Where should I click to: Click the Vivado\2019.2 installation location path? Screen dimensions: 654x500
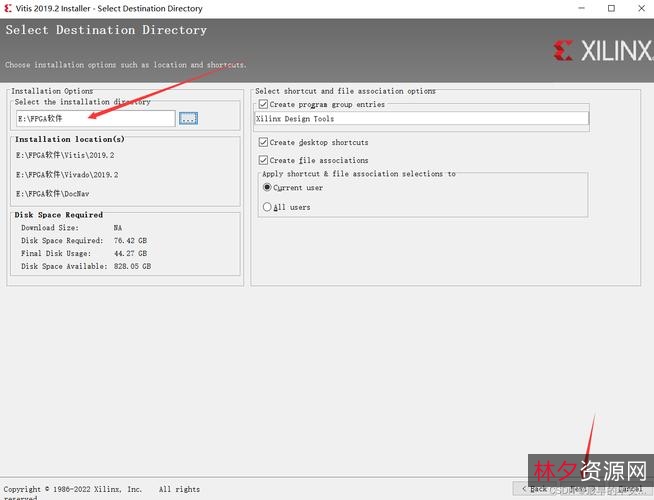coord(67,175)
